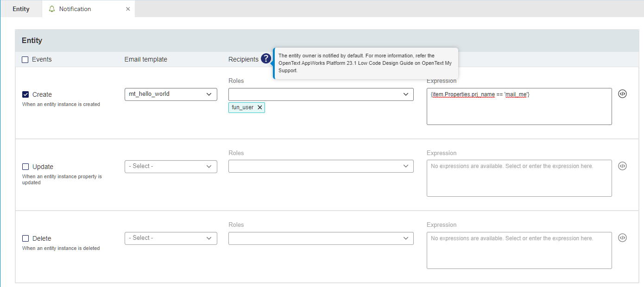The image size is (644, 287).
Task: Open the mt_hello_world email template dropdown
Action: click(x=170, y=94)
